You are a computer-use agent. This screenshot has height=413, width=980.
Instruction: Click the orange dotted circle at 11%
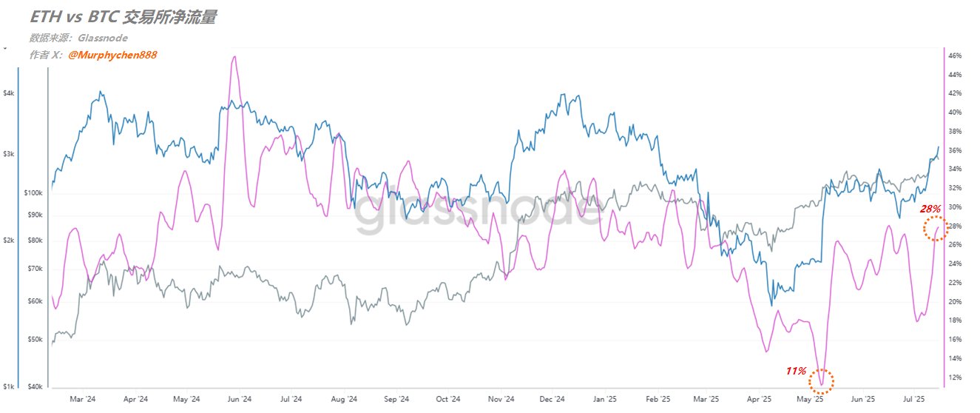coord(822,380)
